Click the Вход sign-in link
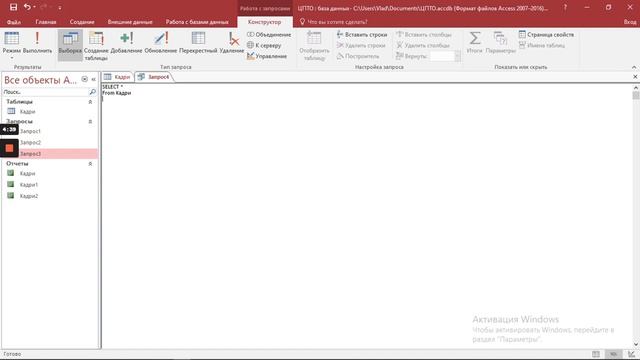This screenshot has height=360, width=640. (x=630, y=22)
